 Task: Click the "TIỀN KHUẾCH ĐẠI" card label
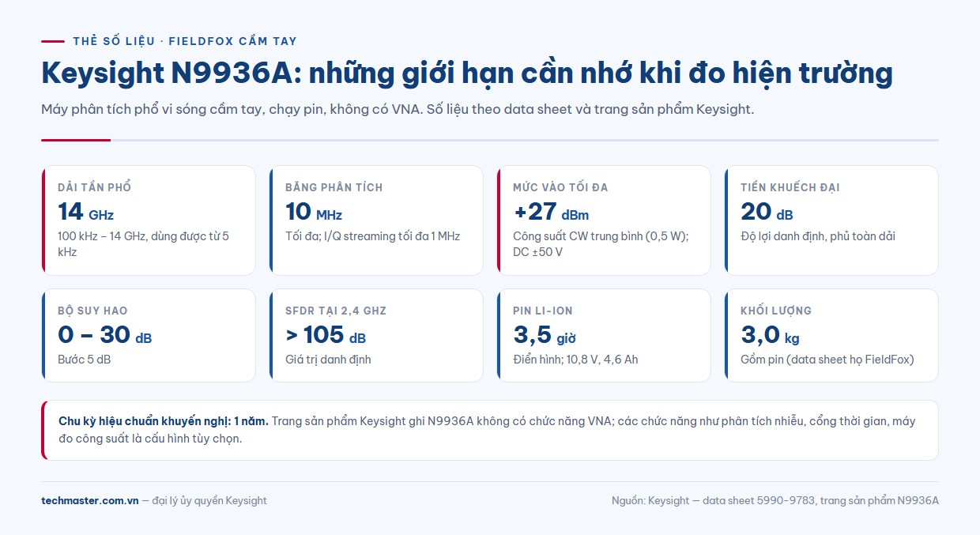click(790, 187)
